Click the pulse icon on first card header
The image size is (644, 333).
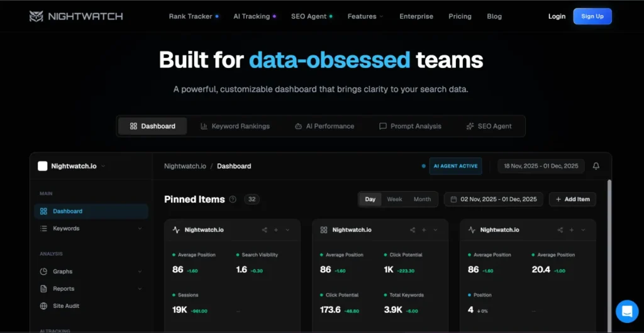176,230
